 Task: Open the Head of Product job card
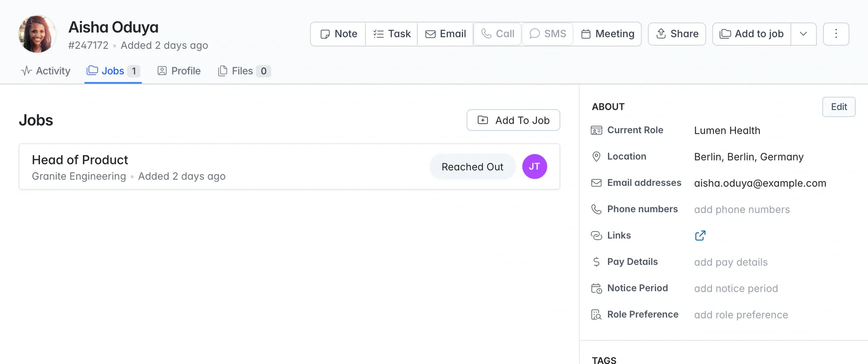coord(289,167)
